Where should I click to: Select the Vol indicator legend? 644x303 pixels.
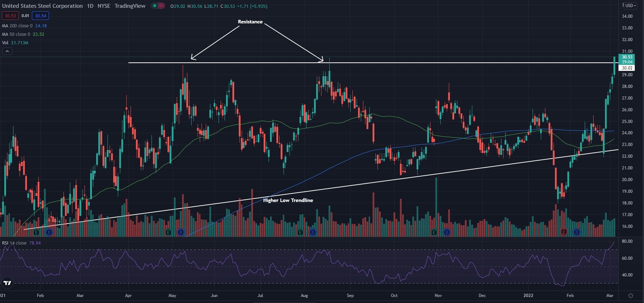click(5, 43)
